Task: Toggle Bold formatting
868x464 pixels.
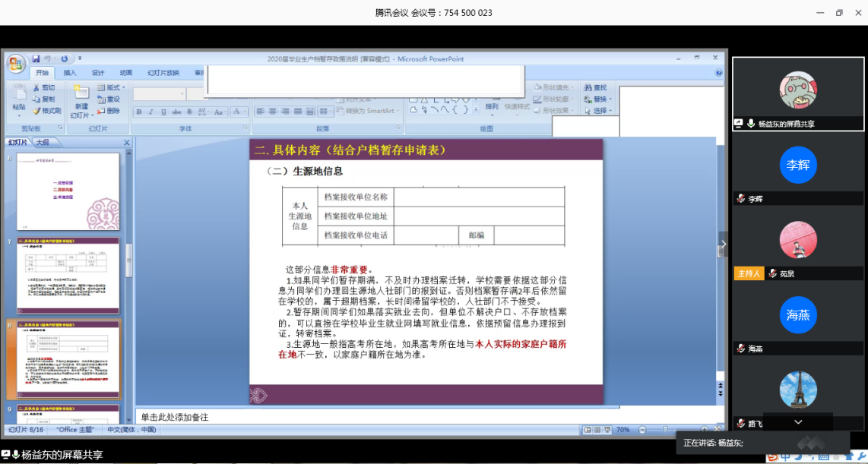Action: coord(139,112)
